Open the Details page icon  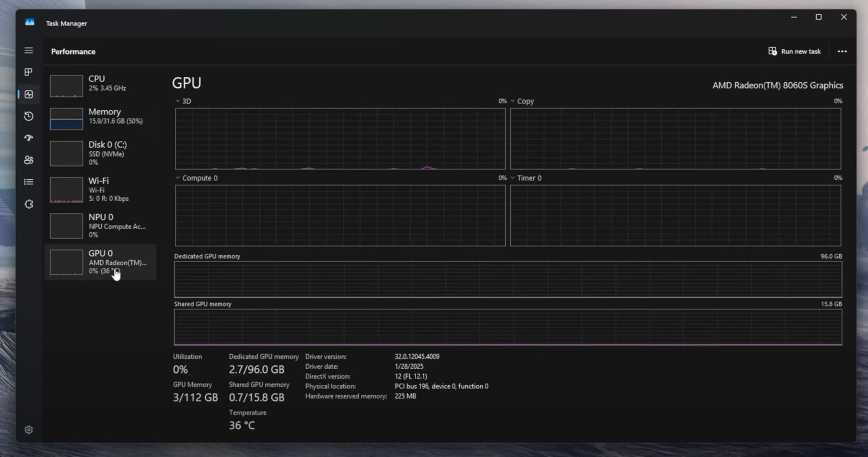pyautogui.click(x=28, y=182)
